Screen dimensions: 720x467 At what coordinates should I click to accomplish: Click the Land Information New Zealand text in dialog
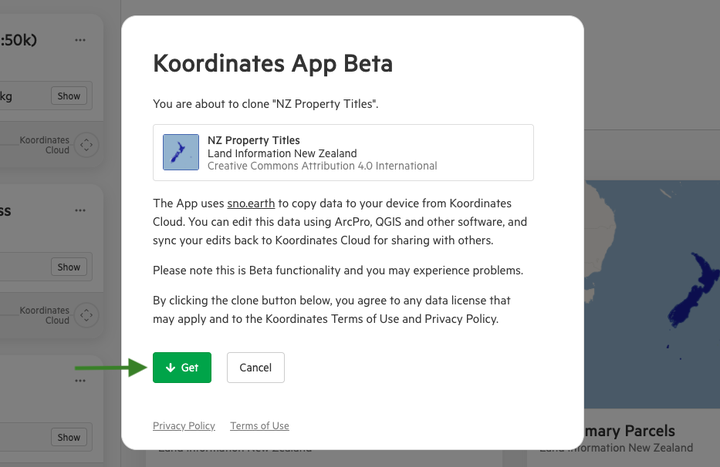pyautogui.click(x=282, y=153)
